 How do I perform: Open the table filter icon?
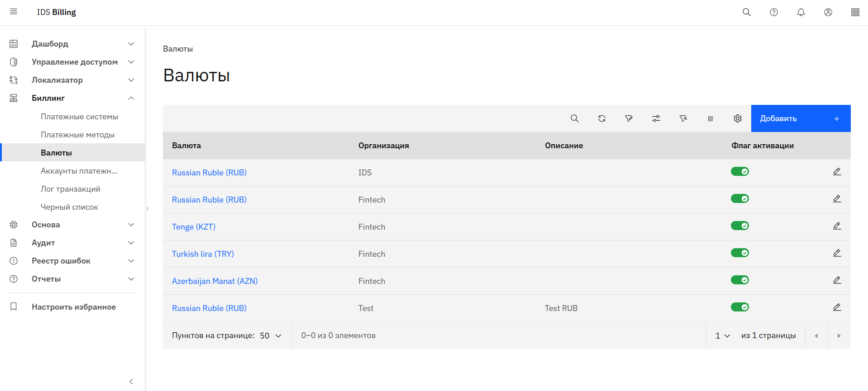(629, 118)
